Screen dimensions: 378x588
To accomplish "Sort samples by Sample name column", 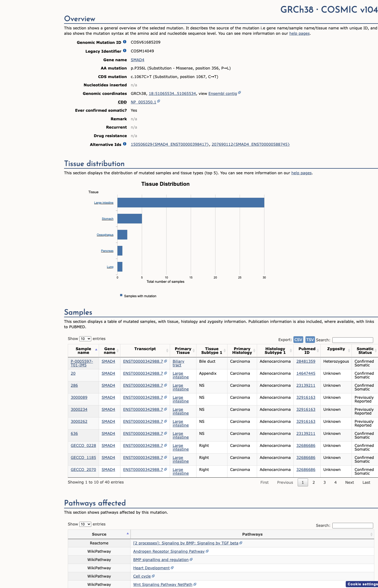I will pos(83,351).
